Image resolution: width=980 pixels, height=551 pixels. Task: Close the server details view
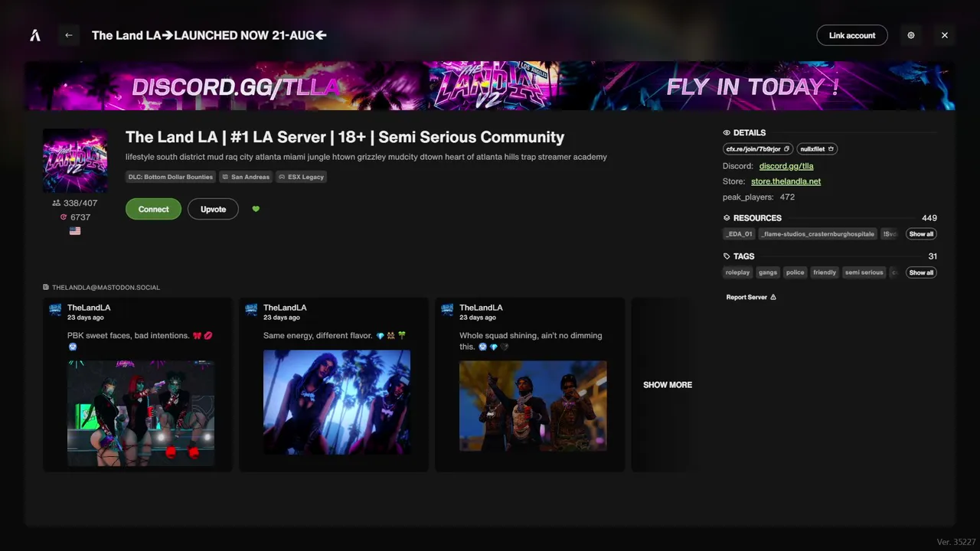click(945, 35)
